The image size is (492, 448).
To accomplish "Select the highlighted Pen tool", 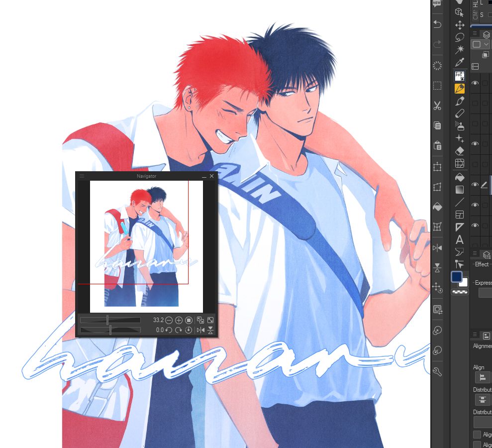I will click(x=460, y=89).
